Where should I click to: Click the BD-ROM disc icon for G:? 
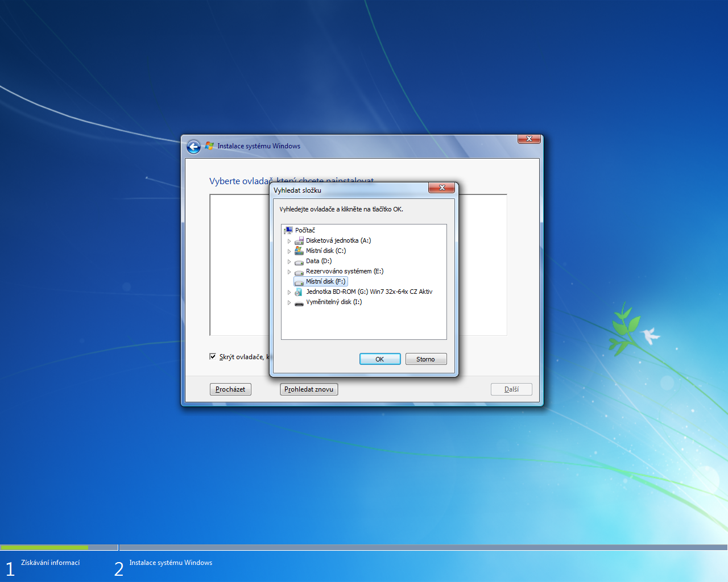(299, 292)
